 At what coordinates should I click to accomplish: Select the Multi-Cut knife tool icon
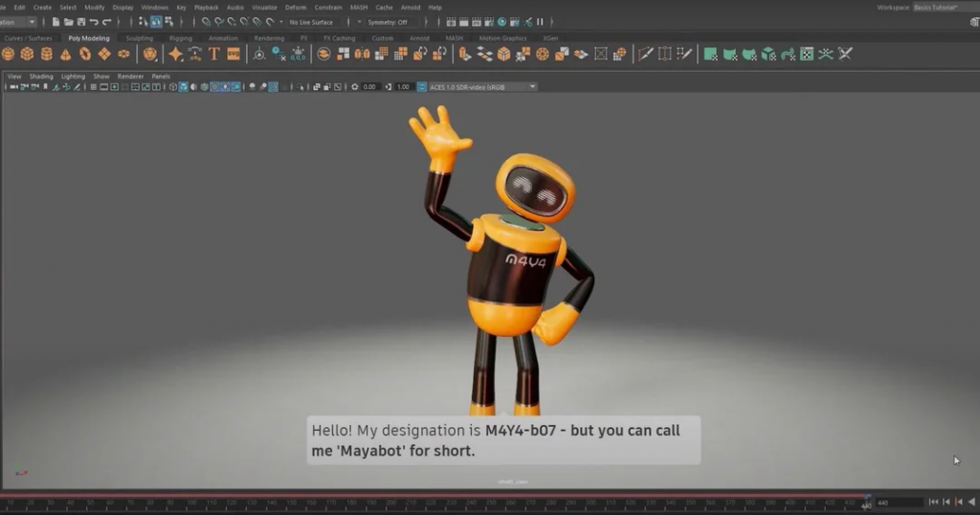[645, 54]
